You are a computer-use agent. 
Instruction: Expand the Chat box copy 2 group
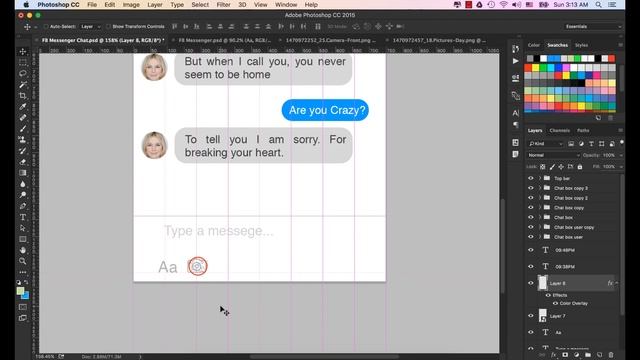pyautogui.click(x=540, y=198)
